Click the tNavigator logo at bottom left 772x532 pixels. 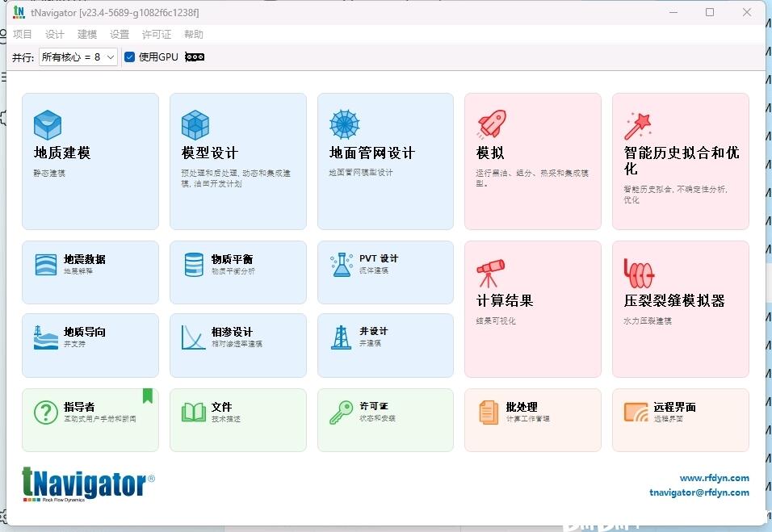pyautogui.click(x=88, y=484)
